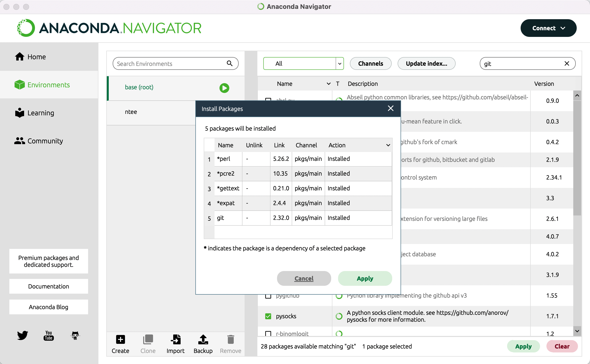Viewport: 590px width, 364px height.
Task: Expand the Action column dropdown arrow
Action: coord(388,145)
